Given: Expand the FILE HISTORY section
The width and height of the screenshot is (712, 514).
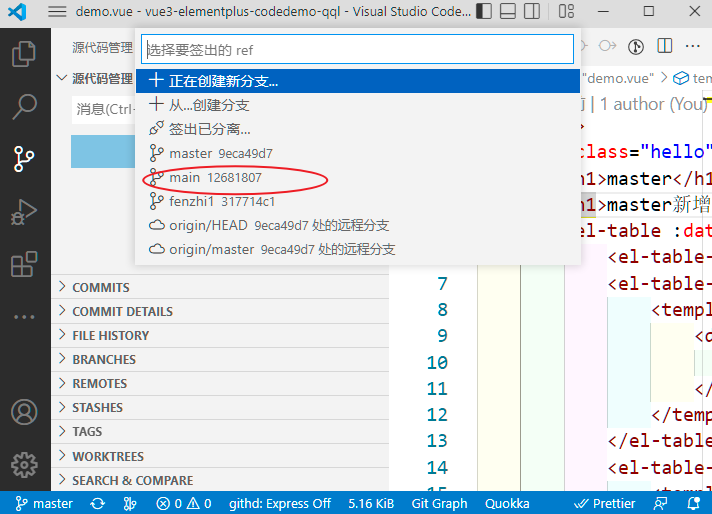Looking at the screenshot, I should click(220, 335).
